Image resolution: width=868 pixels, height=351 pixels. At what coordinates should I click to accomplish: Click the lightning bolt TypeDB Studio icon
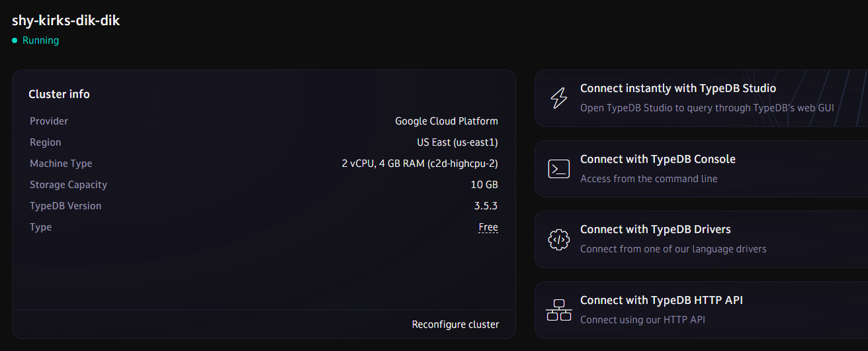559,98
